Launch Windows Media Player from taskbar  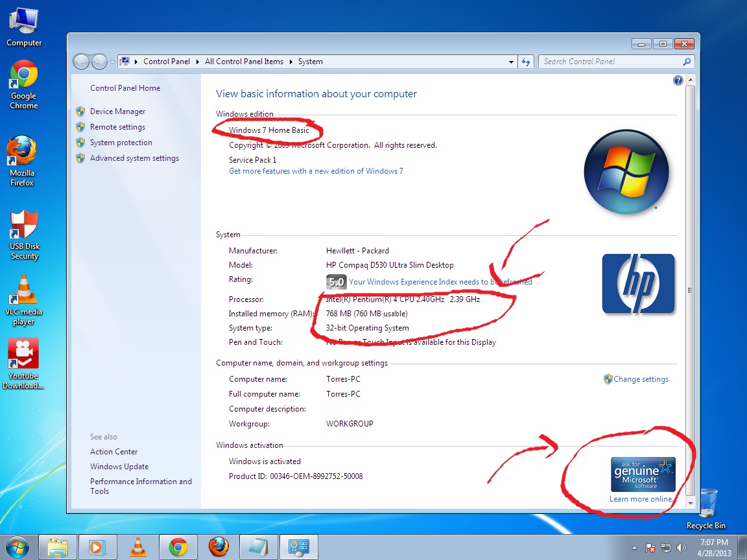click(97, 547)
